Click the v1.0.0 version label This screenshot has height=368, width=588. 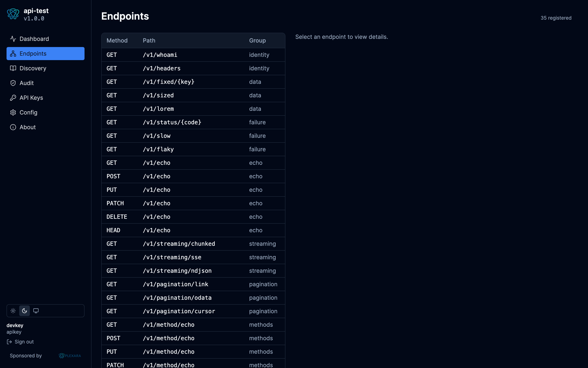(34, 19)
